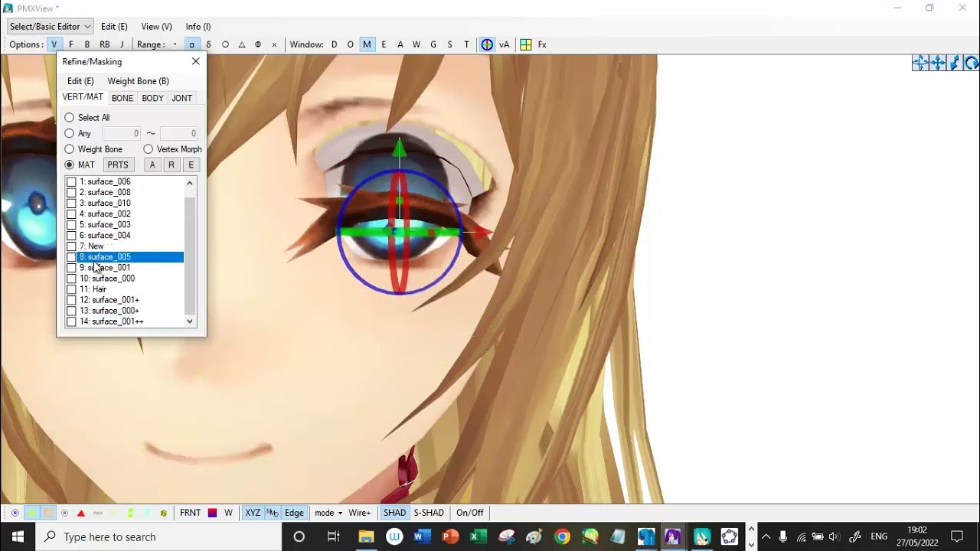Screen dimensions: 980x551
Task: Open PowerPoint from the taskbar
Action: (x=450, y=536)
